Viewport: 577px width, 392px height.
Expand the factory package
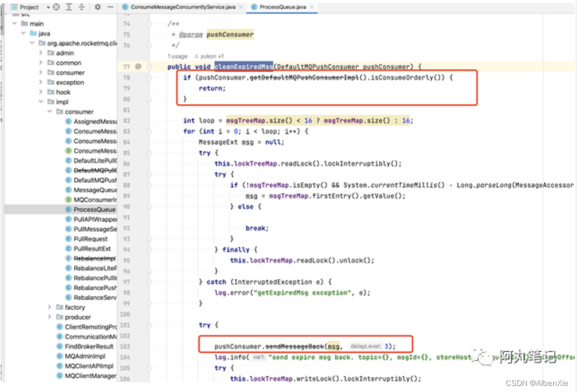tap(50, 307)
